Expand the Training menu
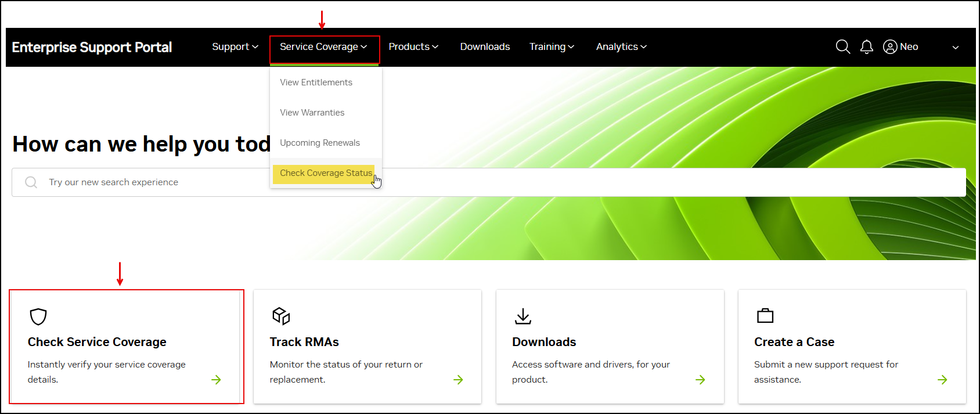The width and height of the screenshot is (980, 414). [x=552, y=47]
